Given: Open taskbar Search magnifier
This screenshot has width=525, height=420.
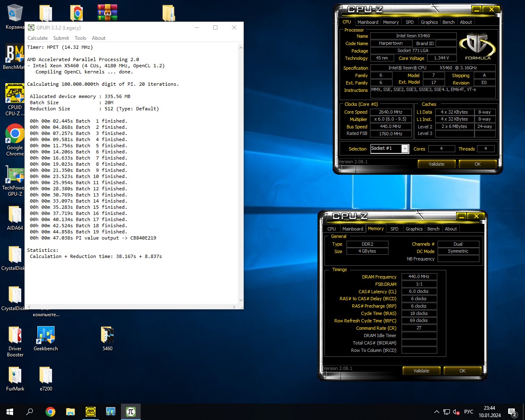Looking at the screenshot, I should click(30, 412).
